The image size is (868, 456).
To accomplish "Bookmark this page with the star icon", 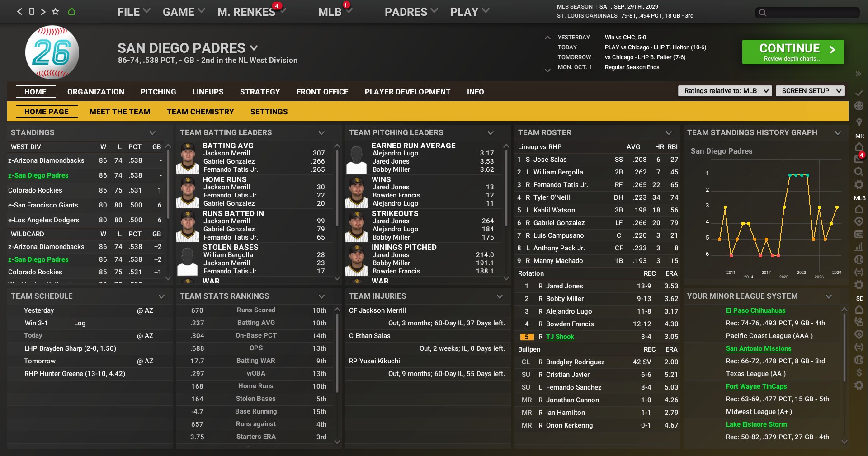I will [56, 12].
